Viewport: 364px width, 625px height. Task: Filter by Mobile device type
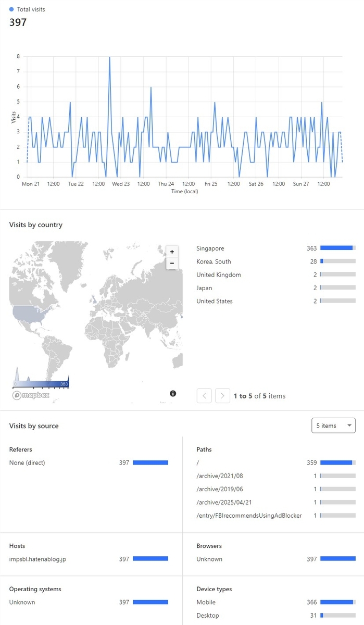click(276, 602)
